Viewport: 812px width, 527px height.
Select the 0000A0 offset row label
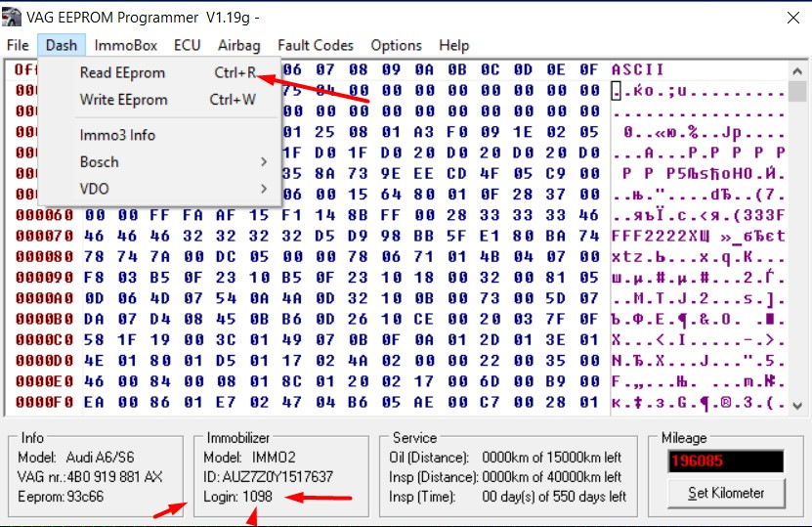[45, 298]
